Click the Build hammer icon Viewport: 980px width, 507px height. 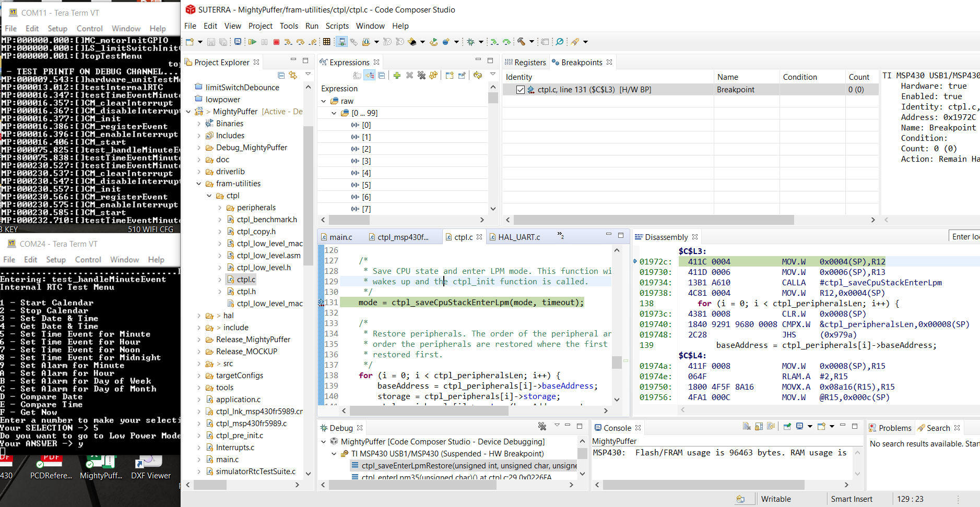[x=521, y=42]
